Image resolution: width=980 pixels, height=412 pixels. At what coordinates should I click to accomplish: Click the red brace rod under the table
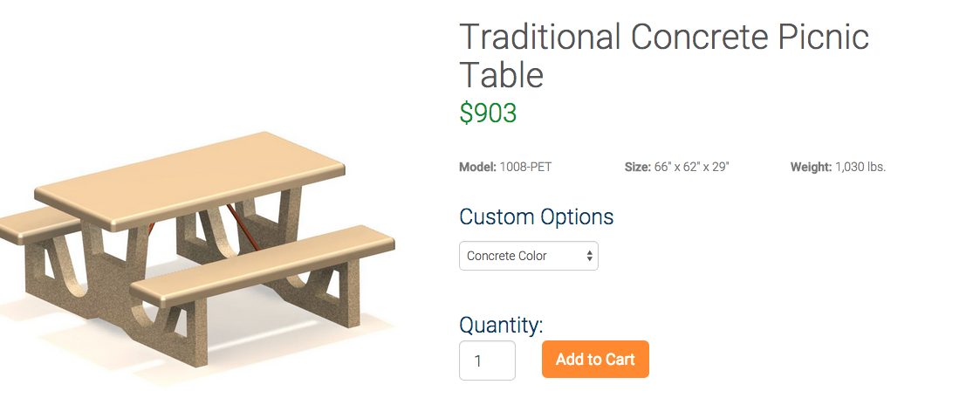[243, 227]
